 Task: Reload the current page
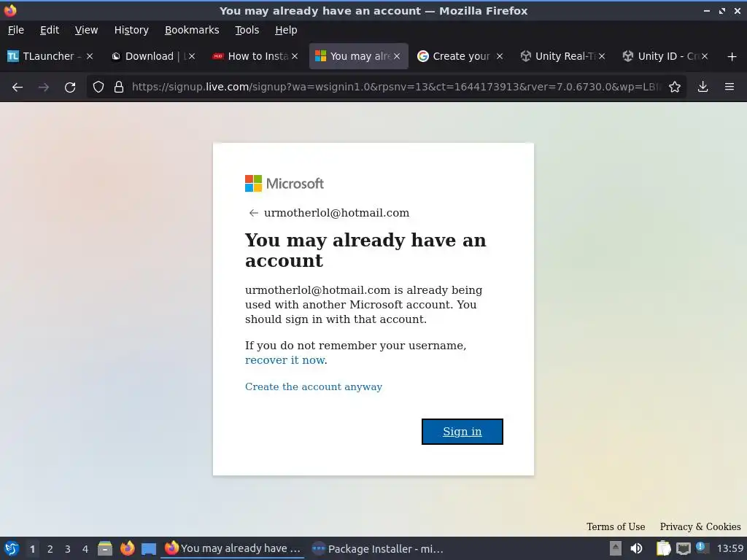point(70,87)
